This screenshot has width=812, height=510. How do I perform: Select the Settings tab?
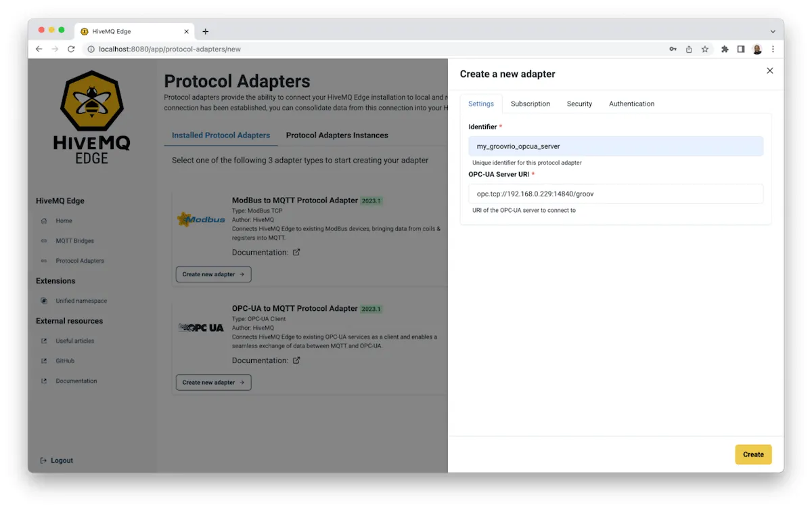(x=481, y=104)
